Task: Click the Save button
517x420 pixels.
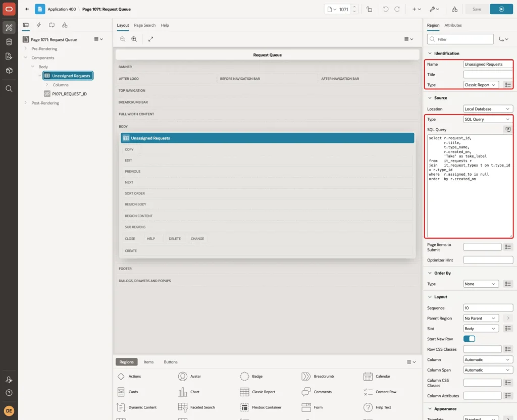Action: point(477,9)
